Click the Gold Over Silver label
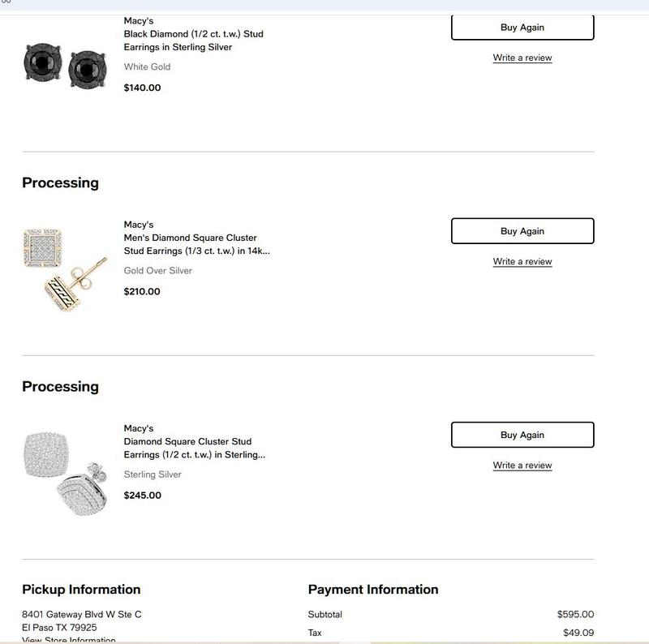The width and height of the screenshot is (649, 644). pyautogui.click(x=157, y=270)
